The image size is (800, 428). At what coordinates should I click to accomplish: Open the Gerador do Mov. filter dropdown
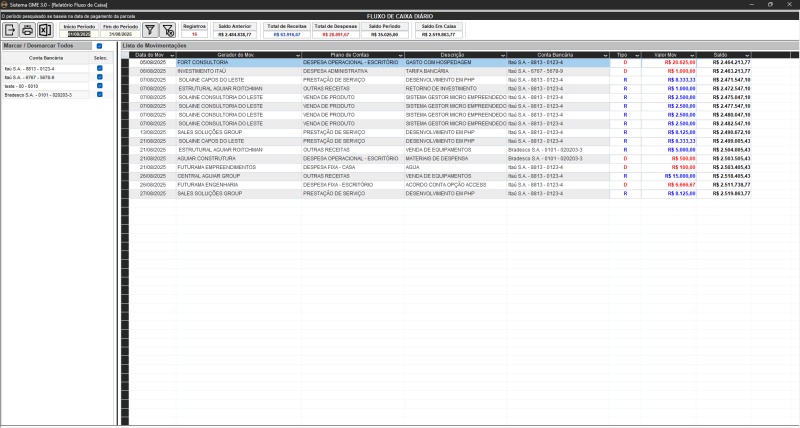297,54
